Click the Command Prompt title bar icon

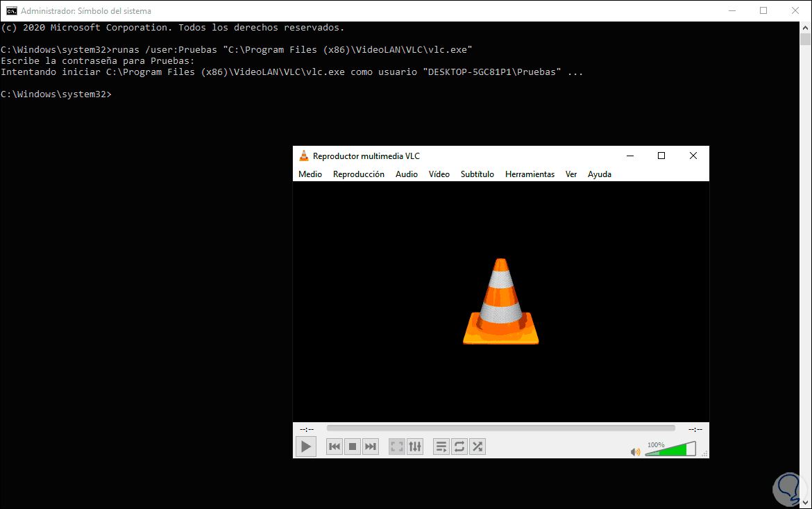point(11,11)
